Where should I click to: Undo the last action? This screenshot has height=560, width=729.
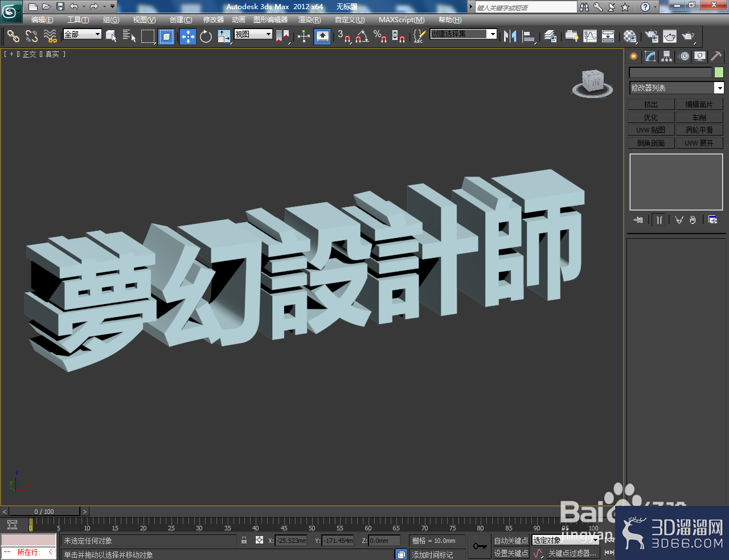(x=74, y=7)
